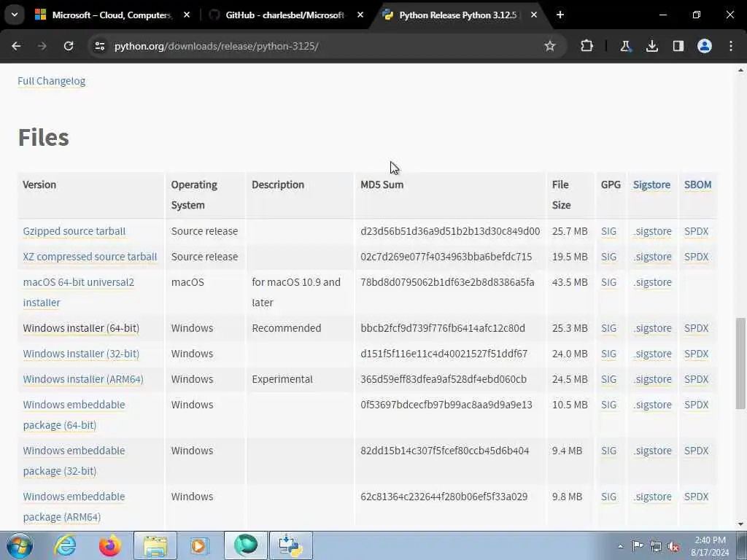Open SPDX link for embeddable package (64-bit)
The width and height of the screenshot is (747, 560).
[x=697, y=404]
